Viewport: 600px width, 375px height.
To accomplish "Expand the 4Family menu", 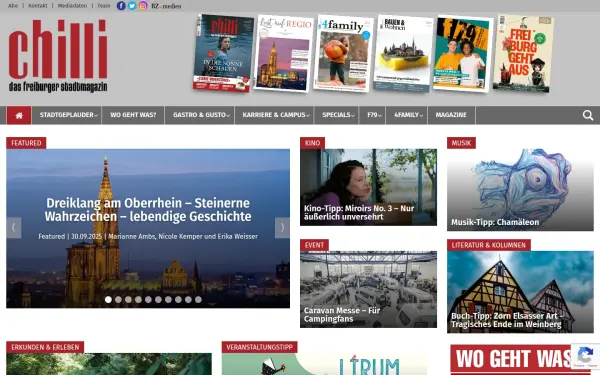I will 406,115.
